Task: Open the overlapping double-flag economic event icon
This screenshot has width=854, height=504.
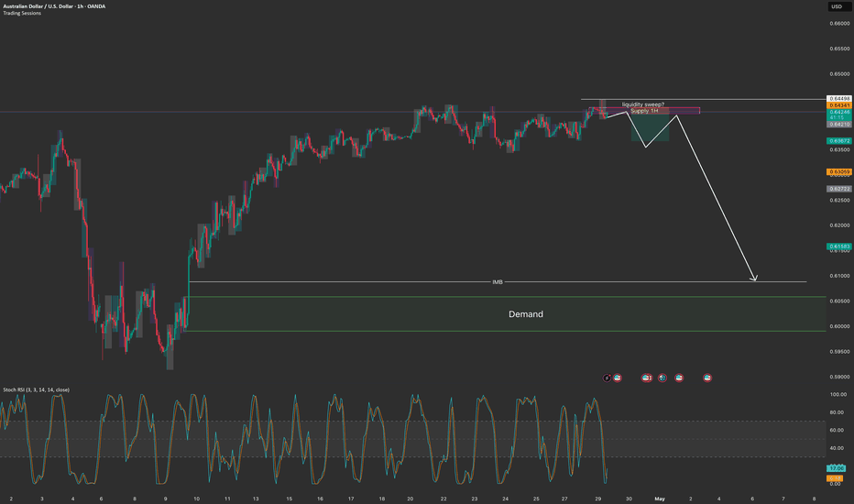Action: [x=647, y=378]
